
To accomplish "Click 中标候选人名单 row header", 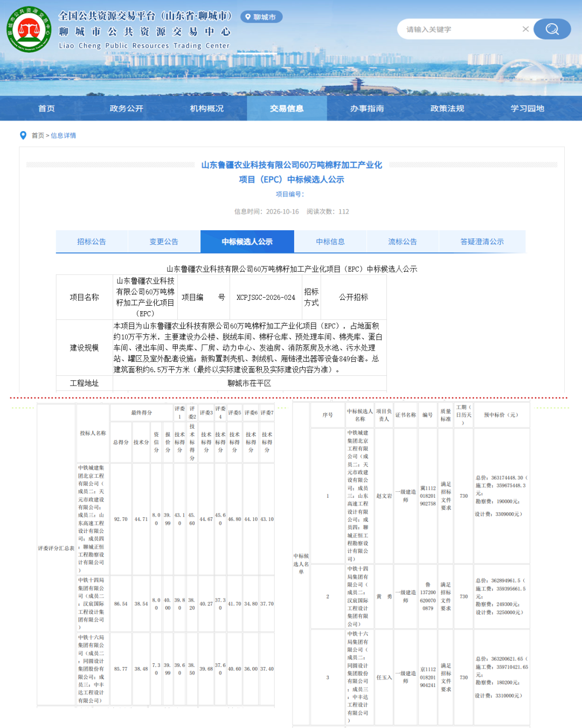I will point(301,564).
